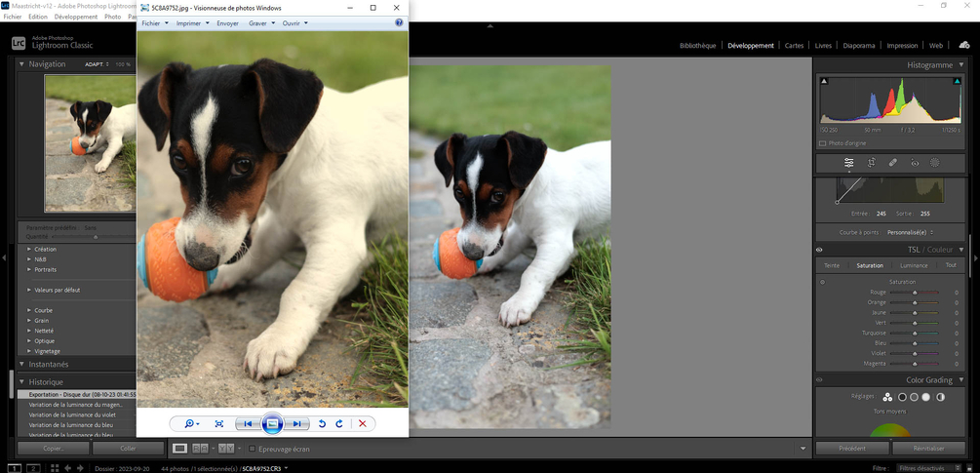980x473 pixels.
Task: Play slideshow with the center viewer button
Action: click(273, 423)
